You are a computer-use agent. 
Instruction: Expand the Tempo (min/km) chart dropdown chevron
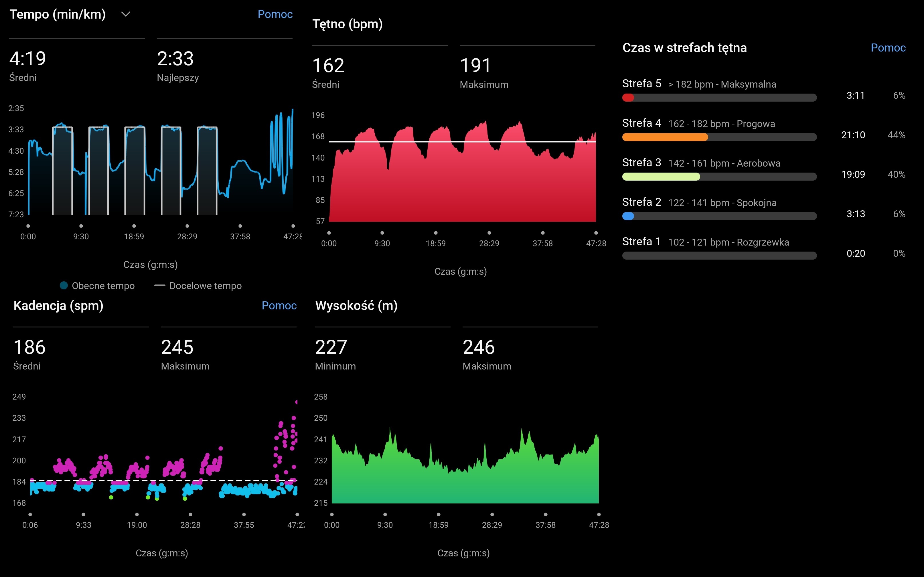(x=126, y=15)
